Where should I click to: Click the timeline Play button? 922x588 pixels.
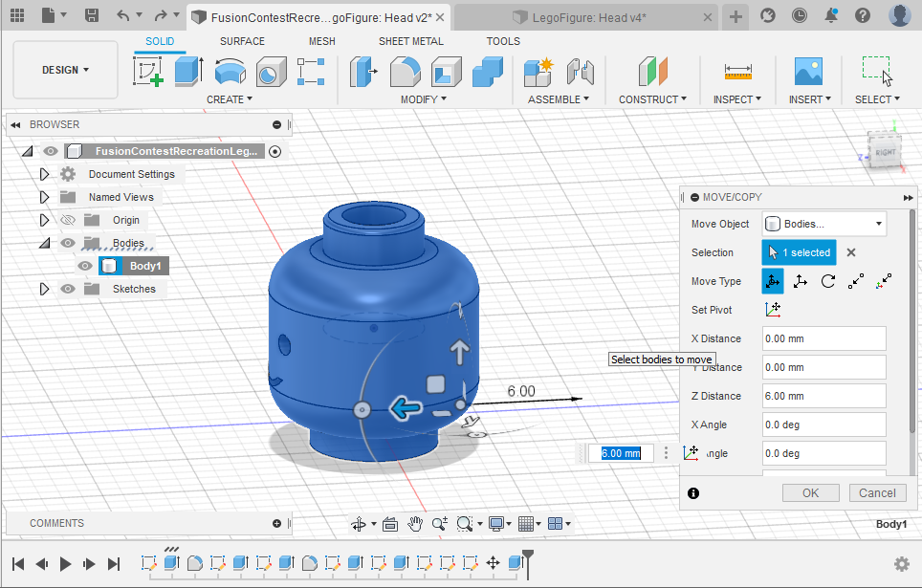click(65, 564)
